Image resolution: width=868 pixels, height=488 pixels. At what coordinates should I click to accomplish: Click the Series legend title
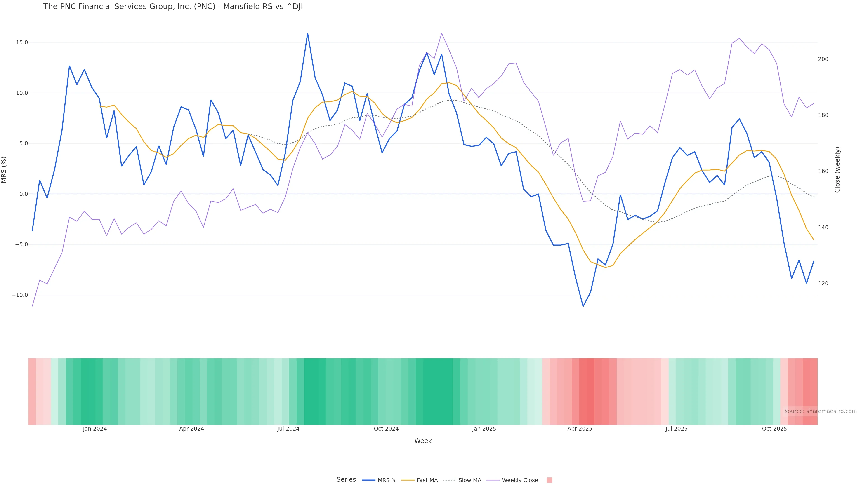tap(346, 480)
